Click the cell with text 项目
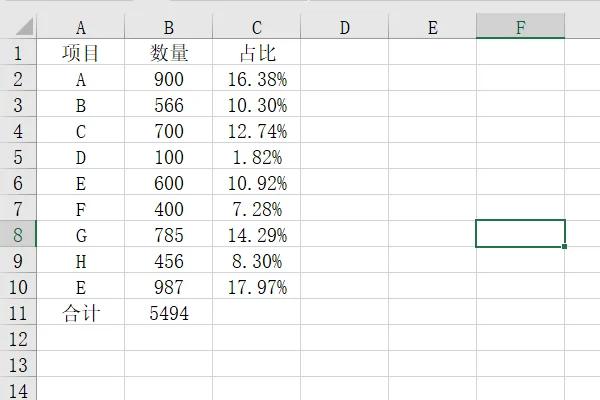The width and height of the screenshot is (600, 400). (x=80, y=52)
